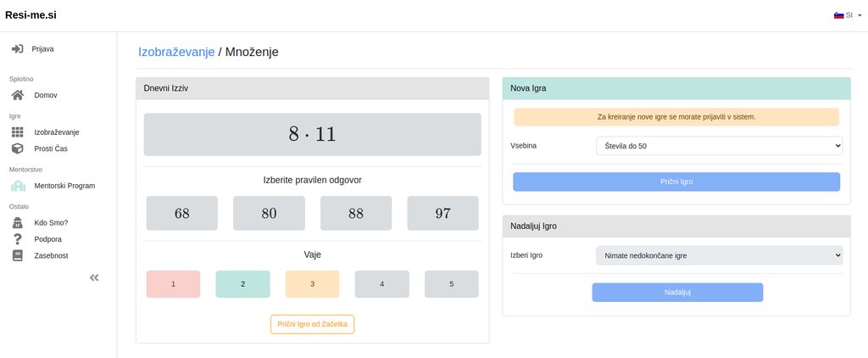Open Izobraževanje grid icon in sidebar
The image size is (868, 358).
coord(18,131)
